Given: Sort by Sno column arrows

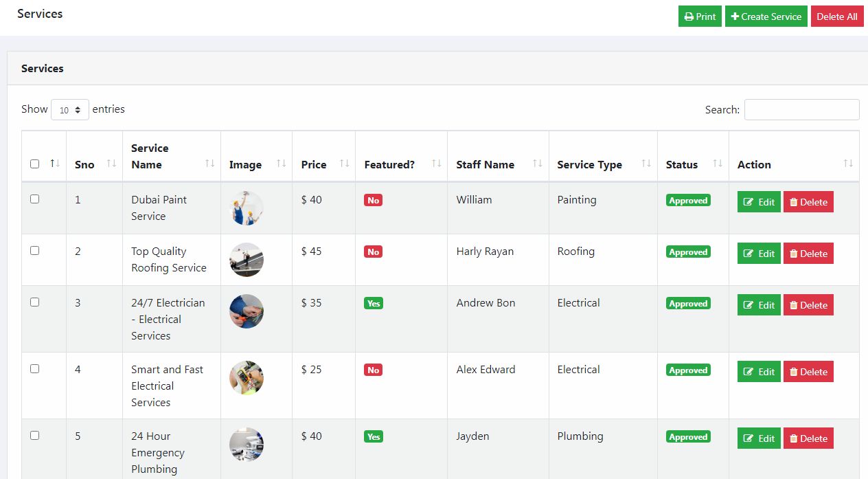Looking at the screenshot, I should coord(111,164).
